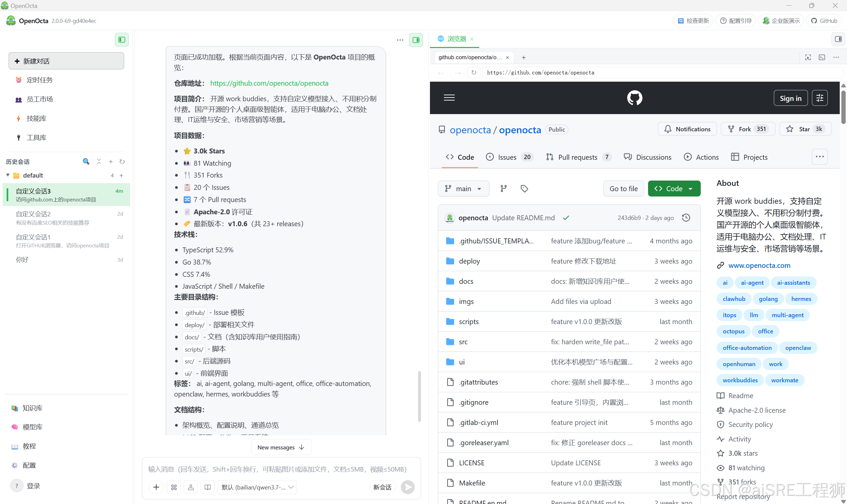Collapse the default folder
The width and height of the screenshot is (847, 504).
(x=8, y=175)
